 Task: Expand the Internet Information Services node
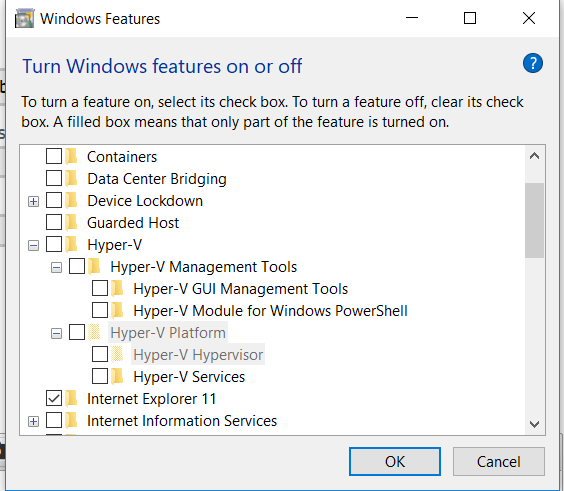[x=33, y=421]
